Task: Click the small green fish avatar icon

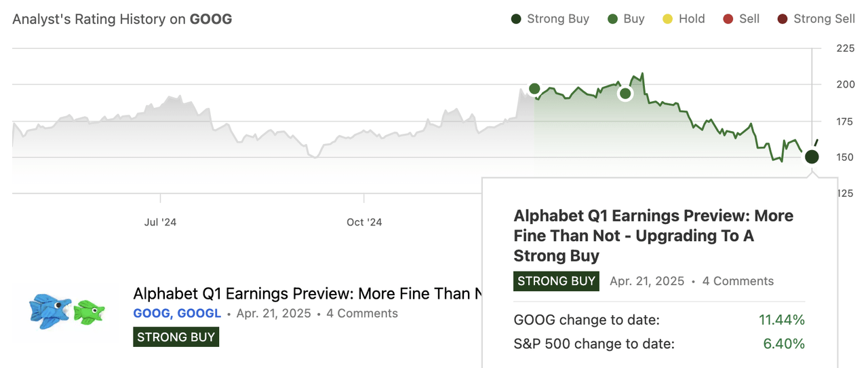Action: tap(89, 312)
